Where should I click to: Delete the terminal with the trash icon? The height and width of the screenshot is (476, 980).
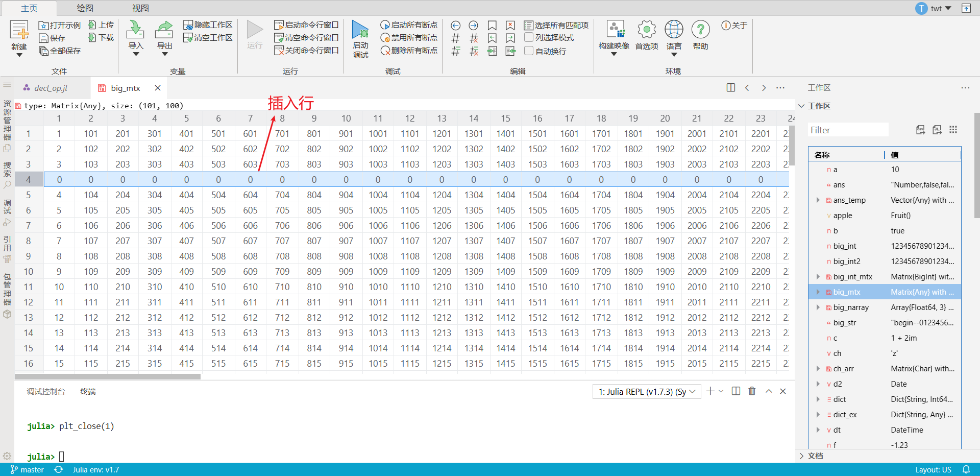click(x=752, y=391)
